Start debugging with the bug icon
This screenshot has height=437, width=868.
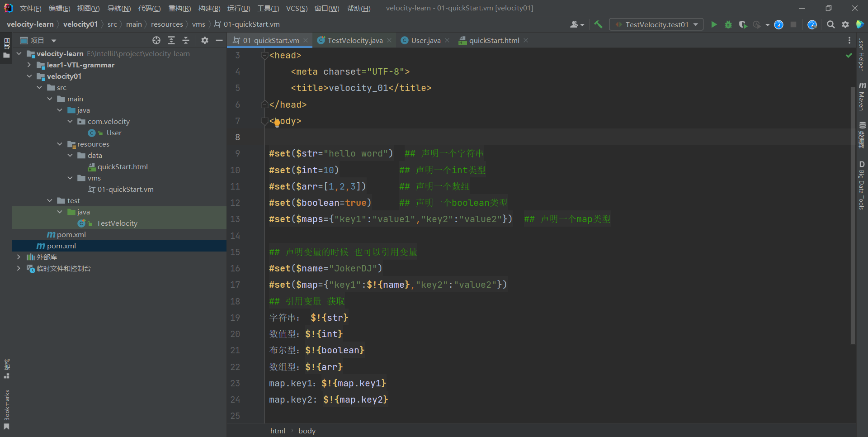coord(728,24)
